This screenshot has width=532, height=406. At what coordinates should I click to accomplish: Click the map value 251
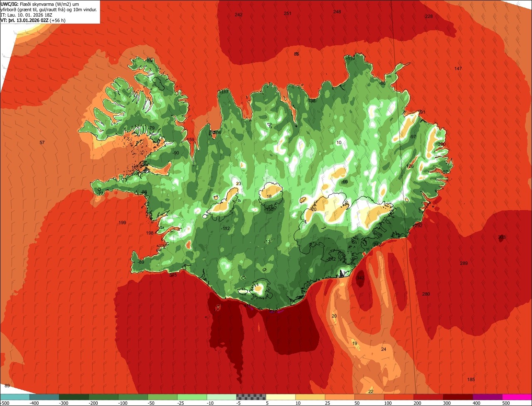pos(288,13)
